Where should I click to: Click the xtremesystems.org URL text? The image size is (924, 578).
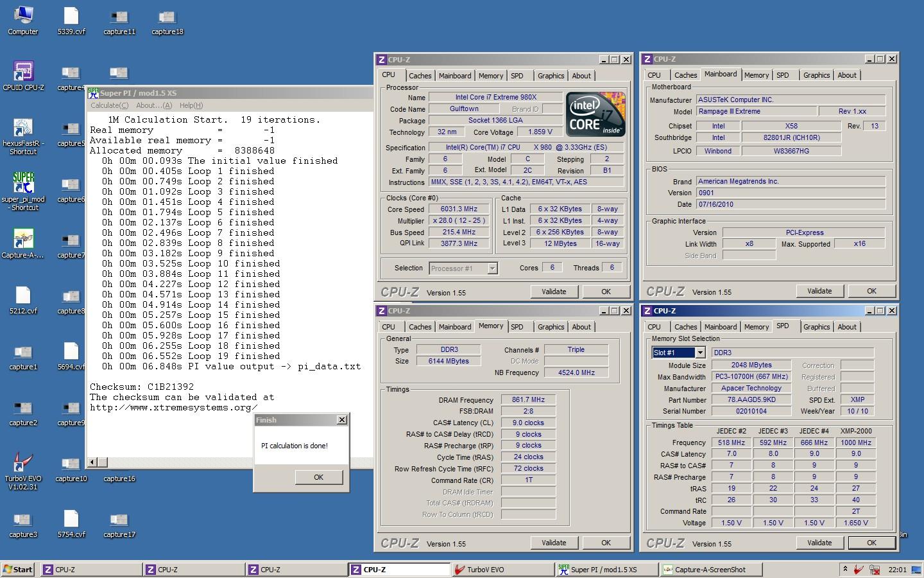tap(173, 407)
